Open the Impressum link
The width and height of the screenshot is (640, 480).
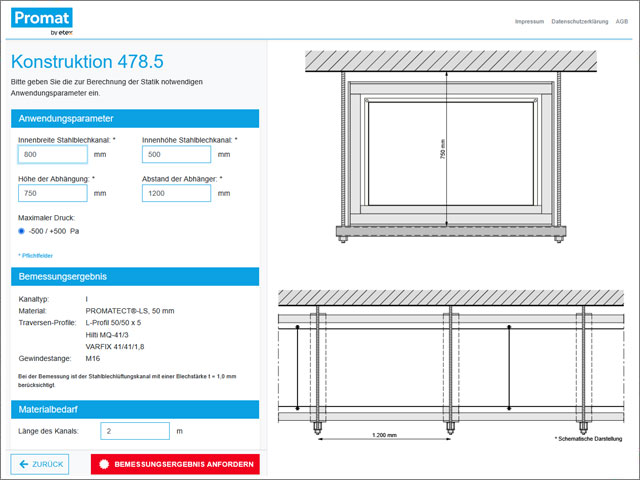pos(529,21)
